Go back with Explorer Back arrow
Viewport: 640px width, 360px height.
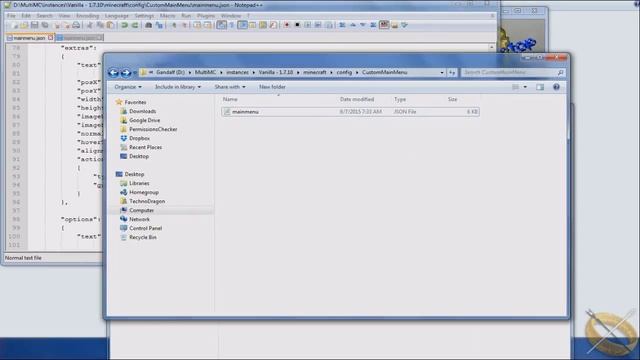click(113, 73)
